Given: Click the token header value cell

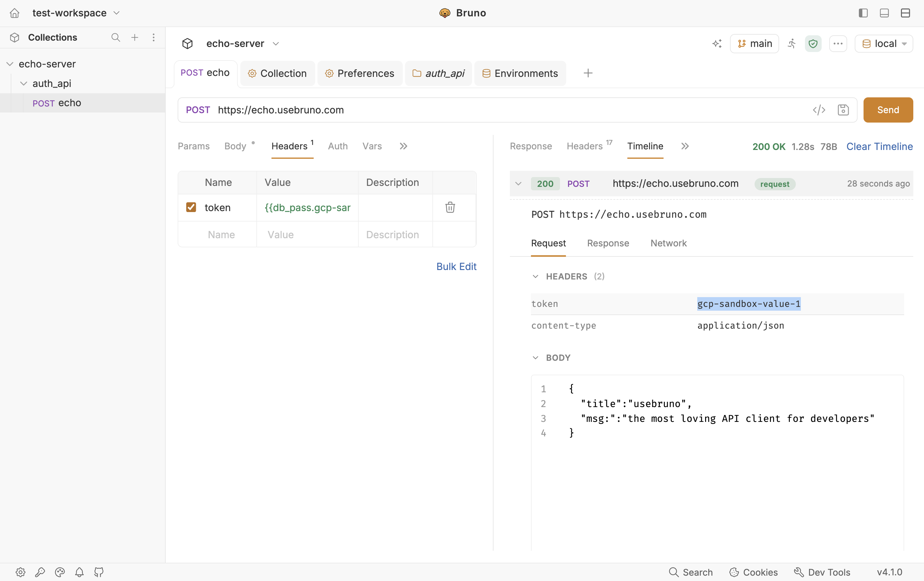Looking at the screenshot, I should pos(307,208).
